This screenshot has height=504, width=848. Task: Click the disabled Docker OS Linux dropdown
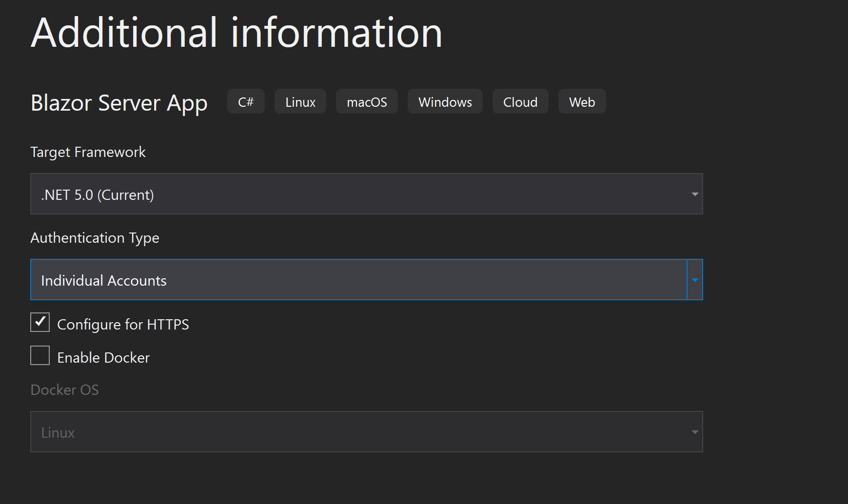pyautogui.click(x=366, y=432)
